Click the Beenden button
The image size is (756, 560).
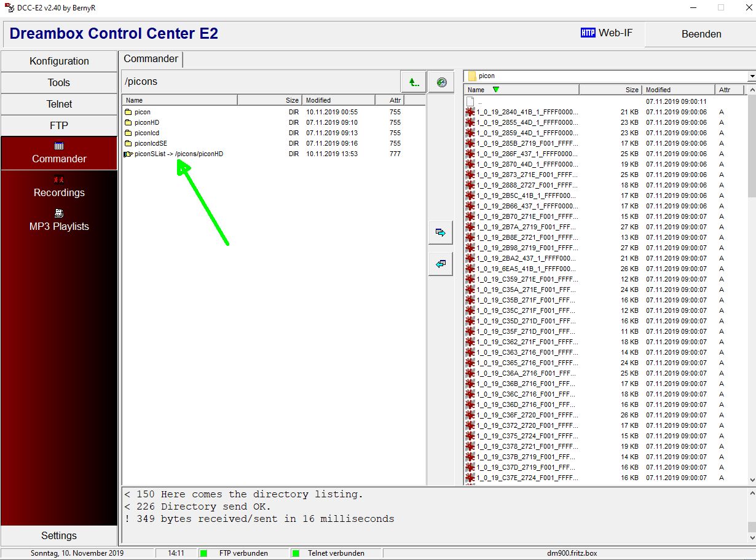pyautogui.click(x=701, y=34)
